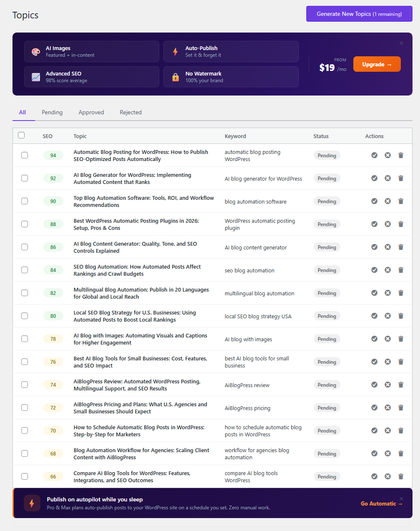Switch to the Approved tab
The height and width of the screenshot is (531, 420).
(x=91, y=112)
